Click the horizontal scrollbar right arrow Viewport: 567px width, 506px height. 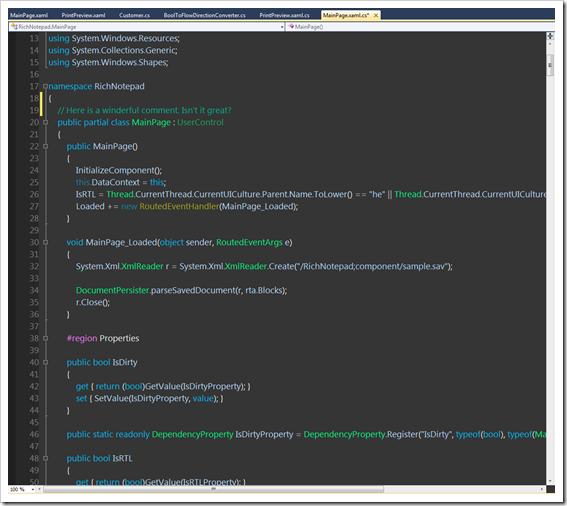542,489
